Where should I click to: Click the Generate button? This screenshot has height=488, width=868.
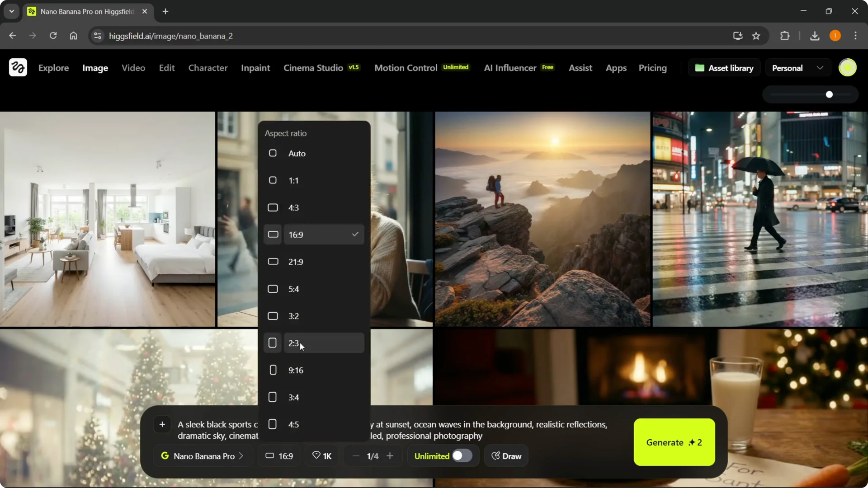click(674, 442)
